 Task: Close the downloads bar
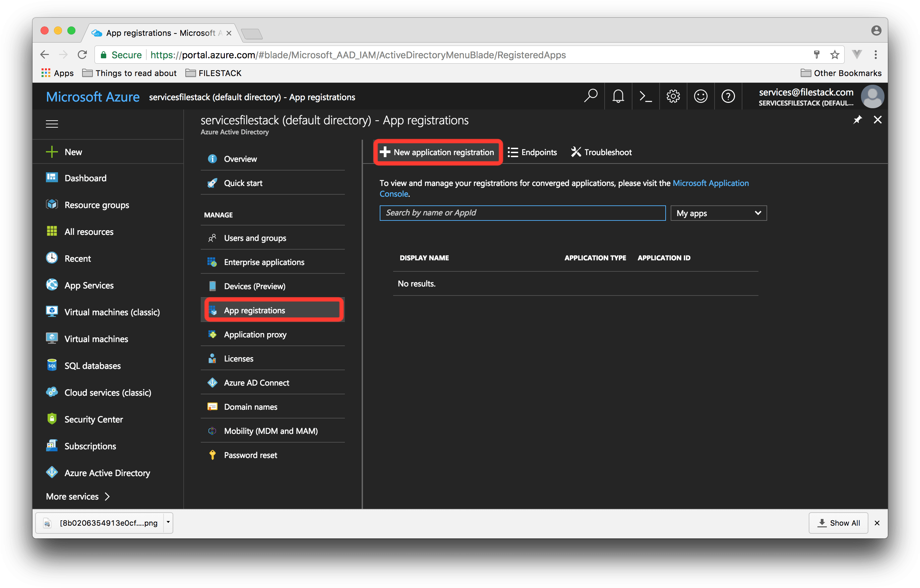pyautogui.click(x=877, y=523)
